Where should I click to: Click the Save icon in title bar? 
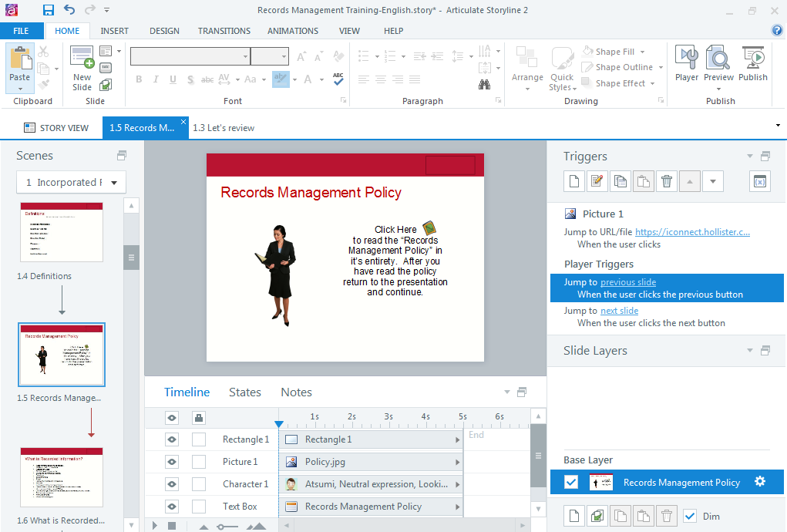pyautogui.click(x=49, y=10)
